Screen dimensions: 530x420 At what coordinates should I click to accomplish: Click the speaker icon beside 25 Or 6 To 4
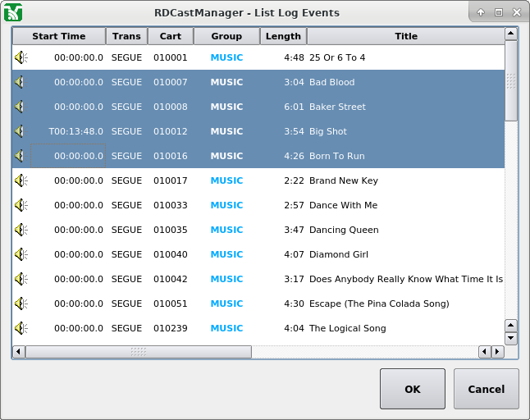pos(21,57)
